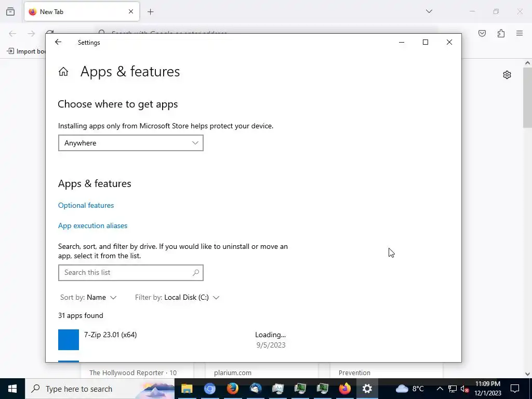Close the Settings window

449,42
